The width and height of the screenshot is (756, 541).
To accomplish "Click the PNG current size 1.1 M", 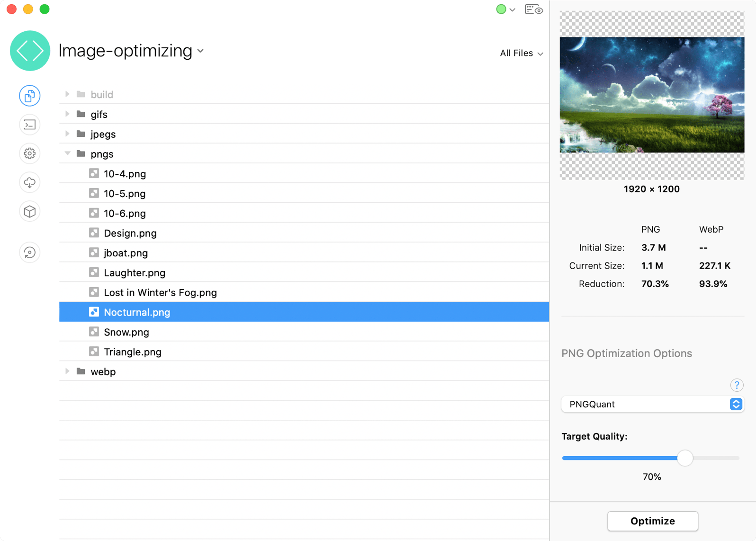I will point(652,266).
